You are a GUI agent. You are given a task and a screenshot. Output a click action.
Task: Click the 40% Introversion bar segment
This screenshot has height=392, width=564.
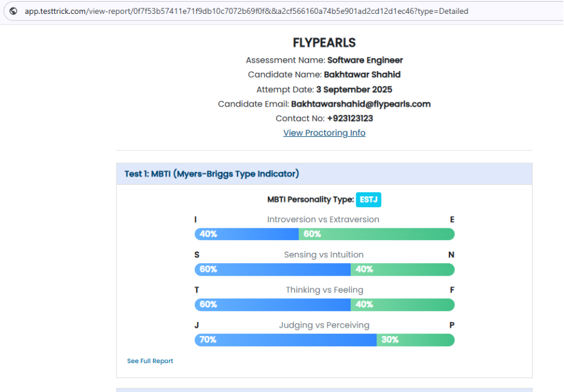[246, 234]
